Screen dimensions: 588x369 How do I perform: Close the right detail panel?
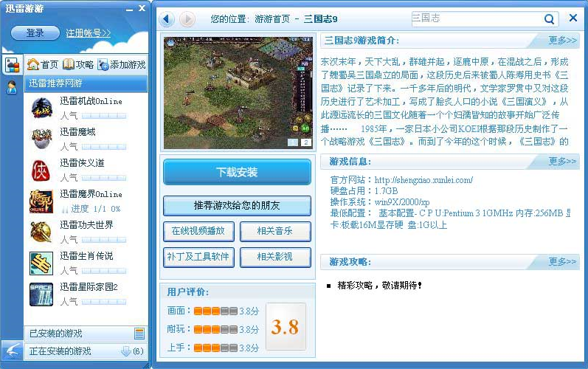[x=573, y=18]
